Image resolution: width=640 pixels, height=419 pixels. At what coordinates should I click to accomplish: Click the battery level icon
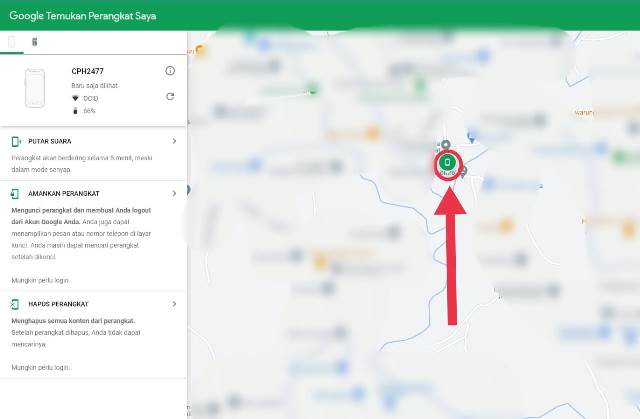(x=75, y=111)
